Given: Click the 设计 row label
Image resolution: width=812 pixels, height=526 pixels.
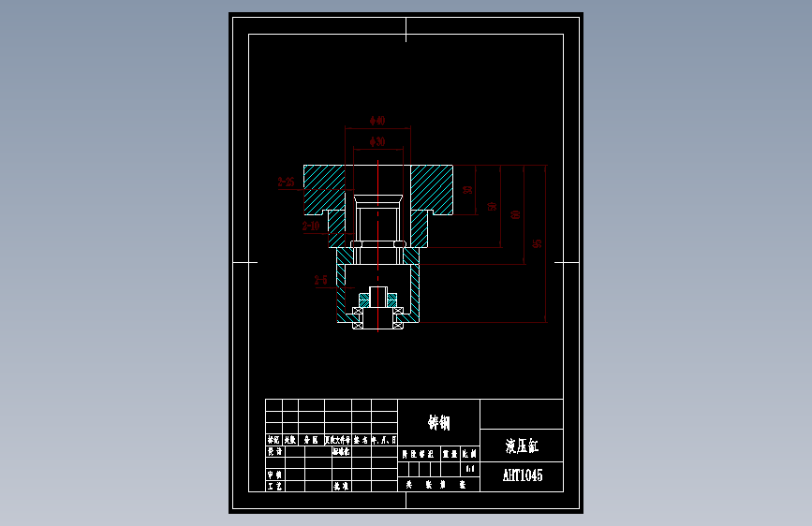Looking at the screenshot, I should click(x=274, y=451).
